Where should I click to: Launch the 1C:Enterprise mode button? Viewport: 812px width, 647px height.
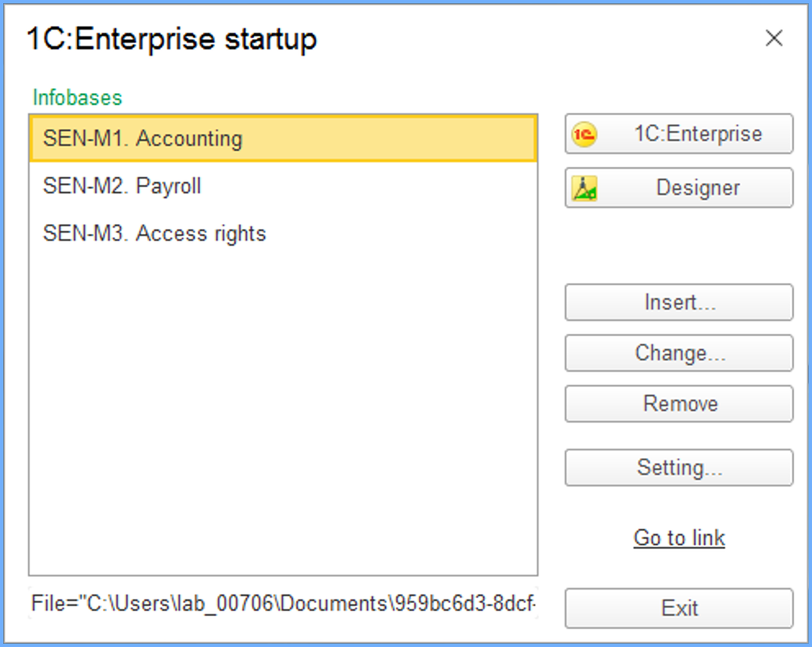click(x=679, y=134)
